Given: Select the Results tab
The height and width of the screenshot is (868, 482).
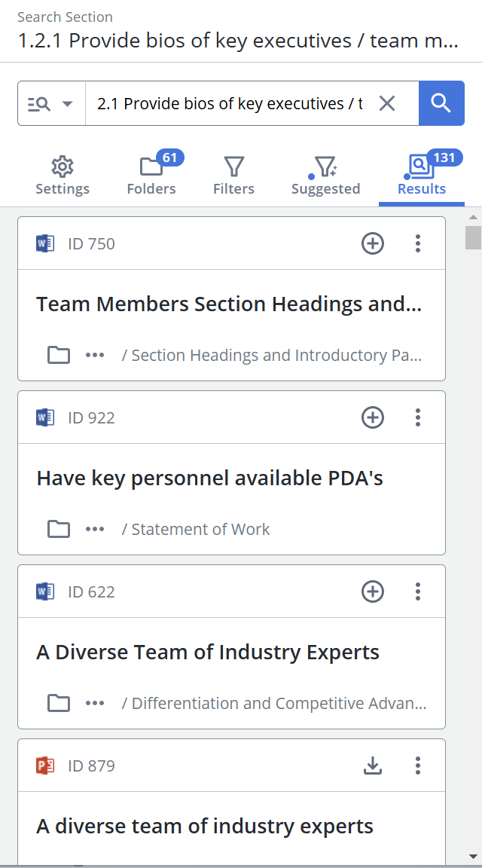Looking at the screenshot, I should 422,176.
